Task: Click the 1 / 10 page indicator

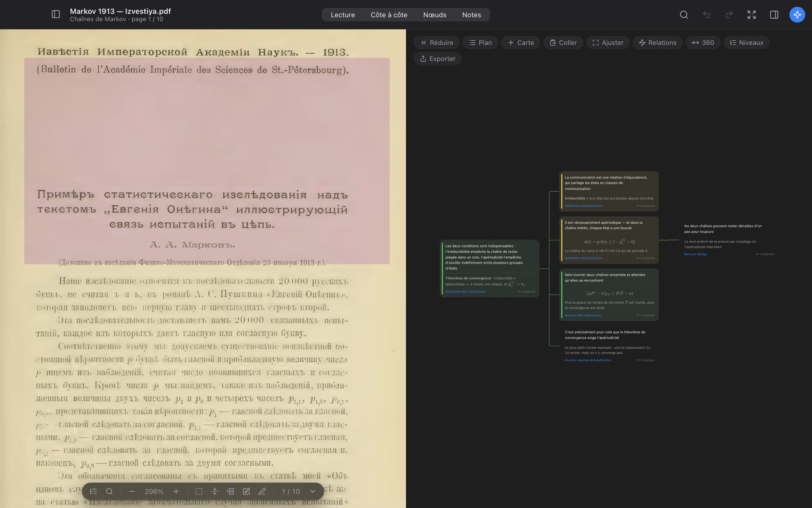Action: (291, 491)
